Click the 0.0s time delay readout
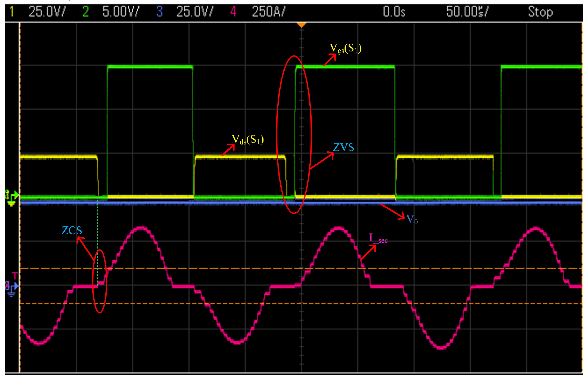The height and width of the screenshot is (380, 588). [x=394, y=12]
